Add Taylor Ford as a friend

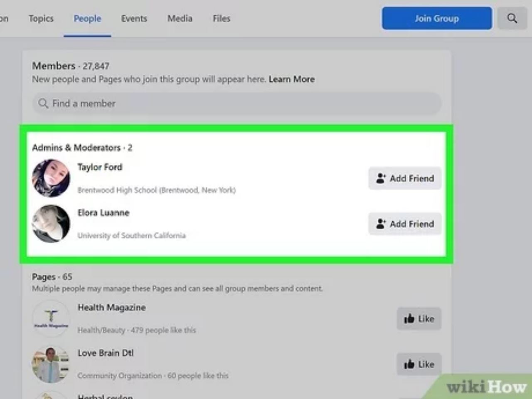405,178
